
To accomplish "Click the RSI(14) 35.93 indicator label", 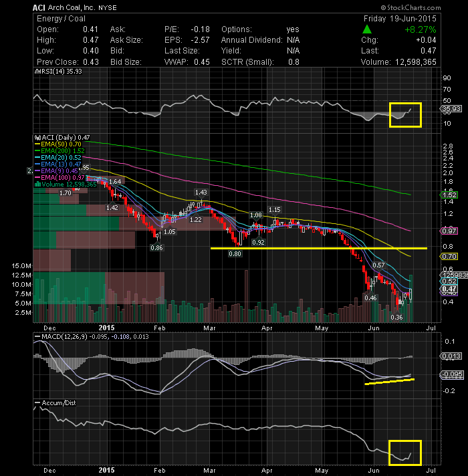I will point(62,72).
